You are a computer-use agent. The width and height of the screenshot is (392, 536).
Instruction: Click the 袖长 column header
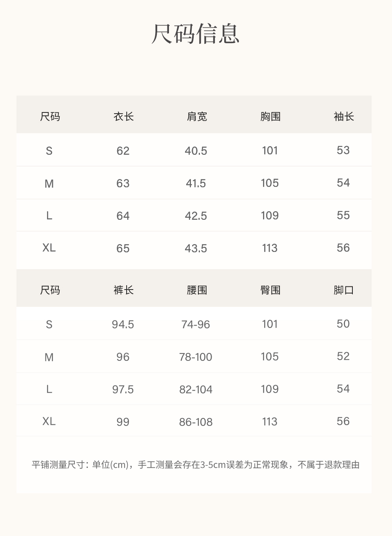(344, 116)
